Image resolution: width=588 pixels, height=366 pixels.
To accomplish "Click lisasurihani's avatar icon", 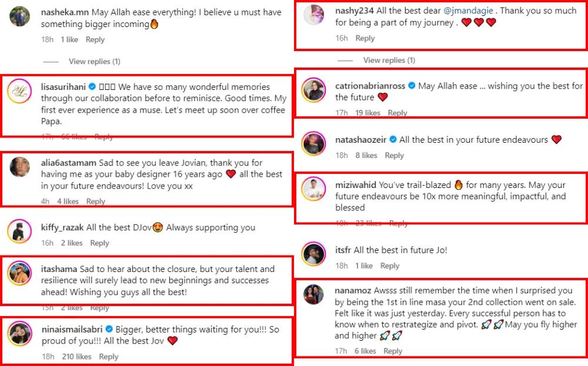I will (19, 91).
